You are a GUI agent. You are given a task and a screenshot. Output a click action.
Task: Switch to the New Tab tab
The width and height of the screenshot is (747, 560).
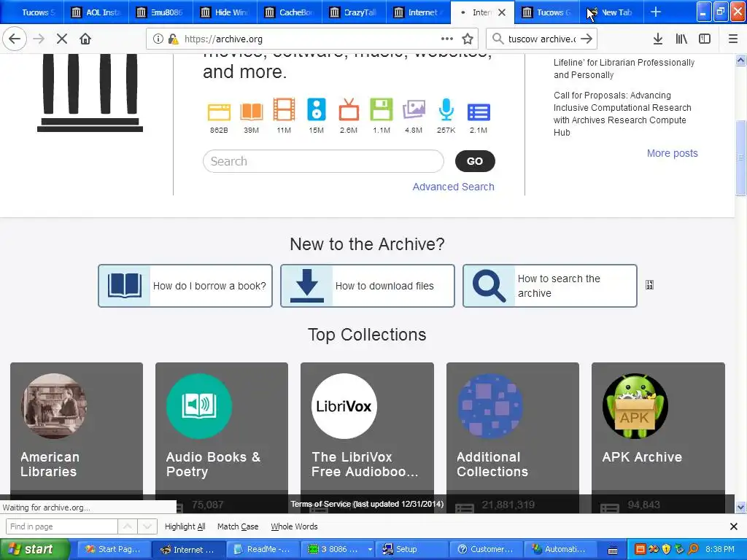click(x=611, y=12)
